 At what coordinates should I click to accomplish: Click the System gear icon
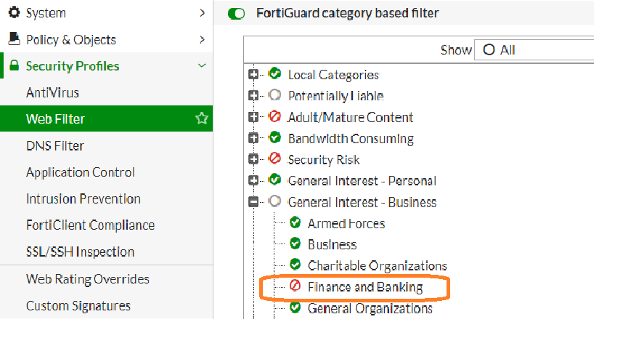14,12
